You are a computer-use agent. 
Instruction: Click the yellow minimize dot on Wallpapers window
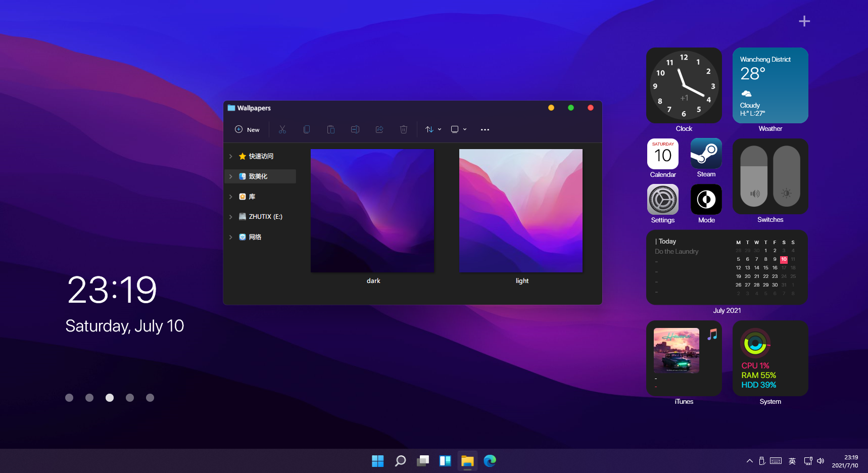click(x=551, y=108)
